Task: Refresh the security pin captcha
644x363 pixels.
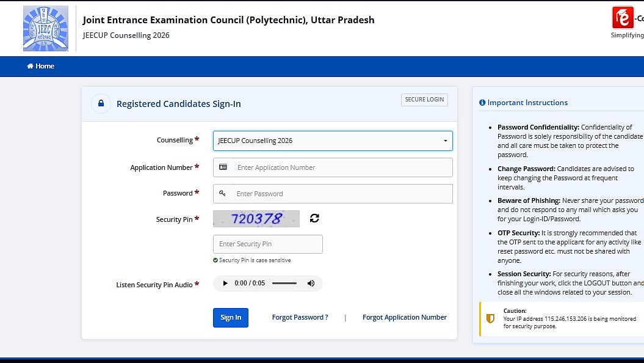Action: click(314, 218)
